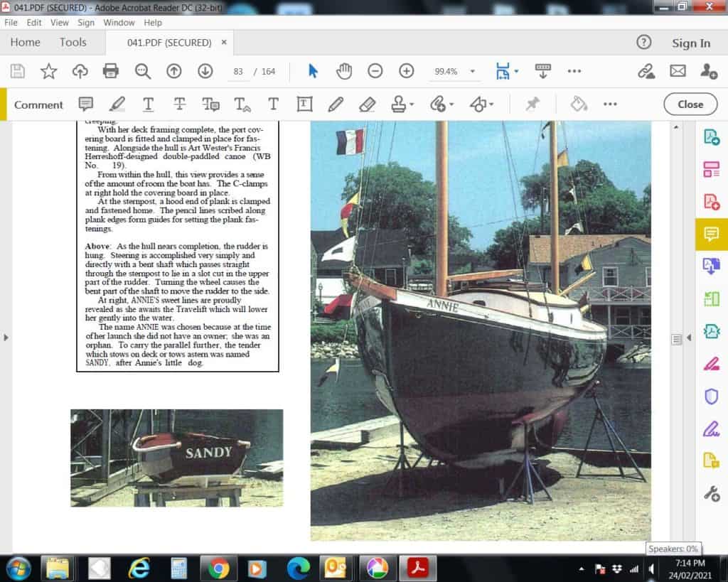
Task: Close the Comment toolbar
Action: point(690,104)
